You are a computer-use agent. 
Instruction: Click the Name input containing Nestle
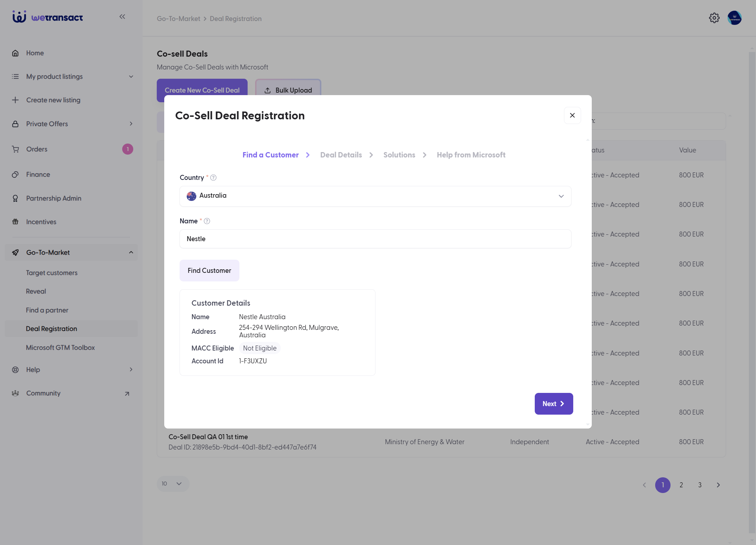tap(375, 239)
